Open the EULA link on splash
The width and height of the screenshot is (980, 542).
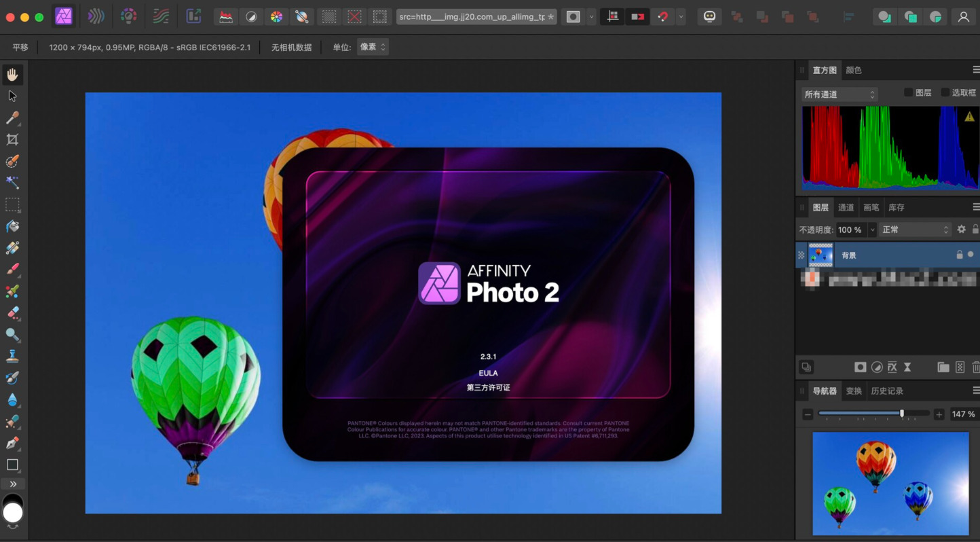pos(488,373)
